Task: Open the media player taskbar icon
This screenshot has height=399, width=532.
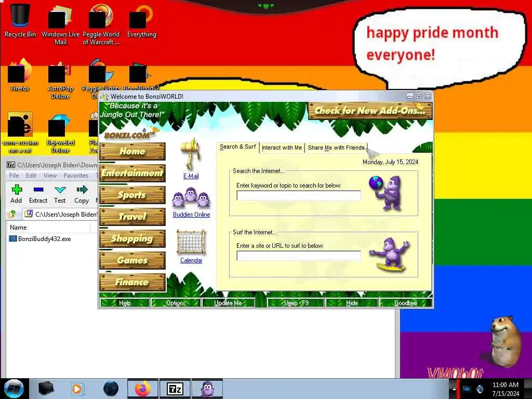Action: [x=77, y=389]
